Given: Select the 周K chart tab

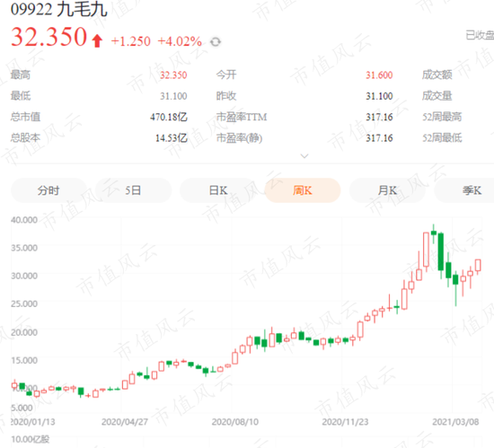Looking at the screenshot, I should pyautogui.click(x=303, y=190).
